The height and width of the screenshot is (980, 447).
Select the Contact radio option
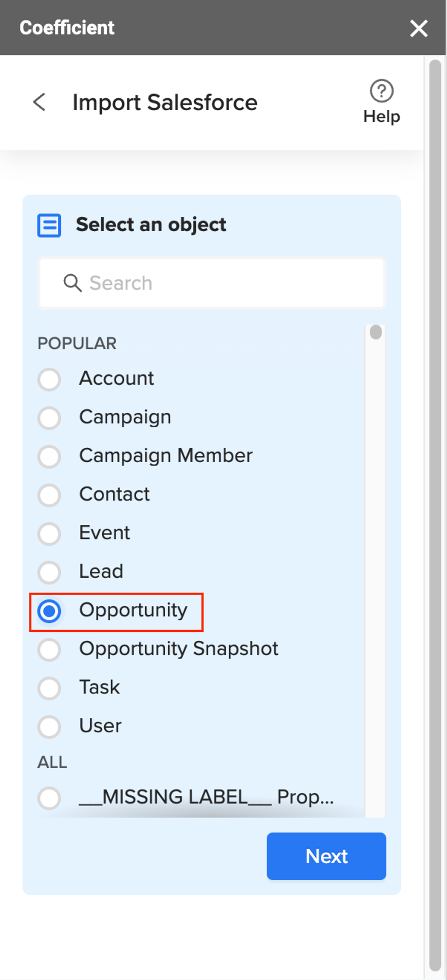point(49,495)
